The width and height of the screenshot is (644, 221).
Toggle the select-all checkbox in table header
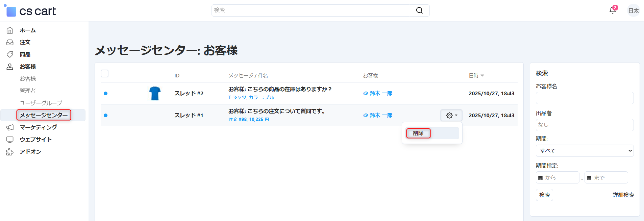105,74
